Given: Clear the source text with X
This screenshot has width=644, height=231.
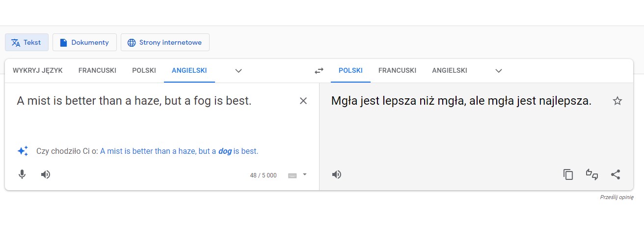Looking at the screenshot, I should [303, 101].
